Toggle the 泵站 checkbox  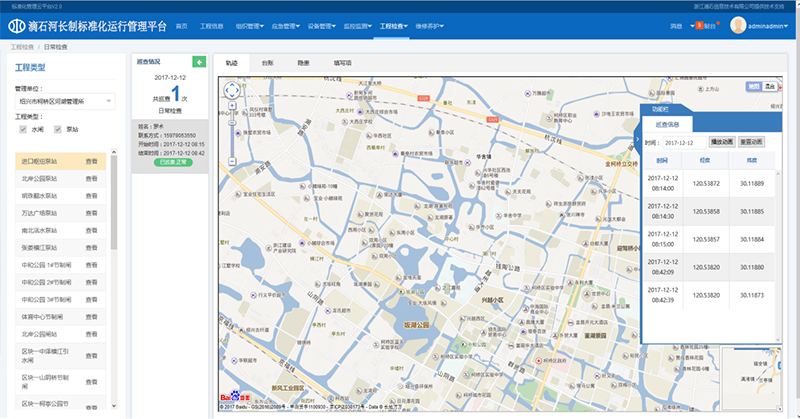point(58,130)
